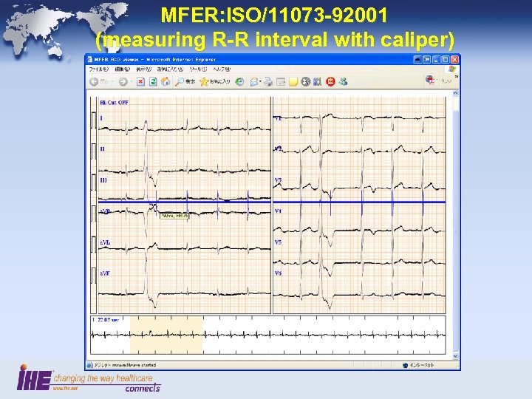Open Search with magnifying glass icon
532x399 pixels.
pyautogui.click(x=179, y=82)
